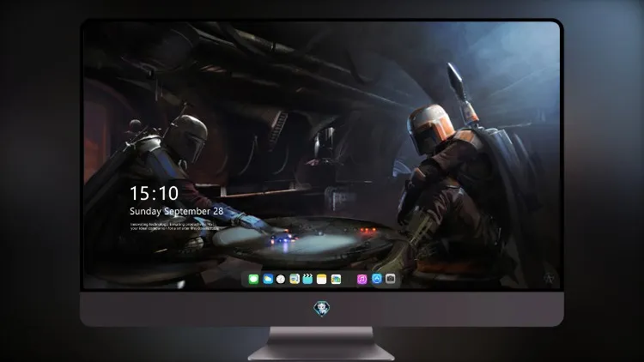Open the green Messages app in dock
The height and width of the screenshot is (362, 644).
pyautogui.click(x=253, y=279)
